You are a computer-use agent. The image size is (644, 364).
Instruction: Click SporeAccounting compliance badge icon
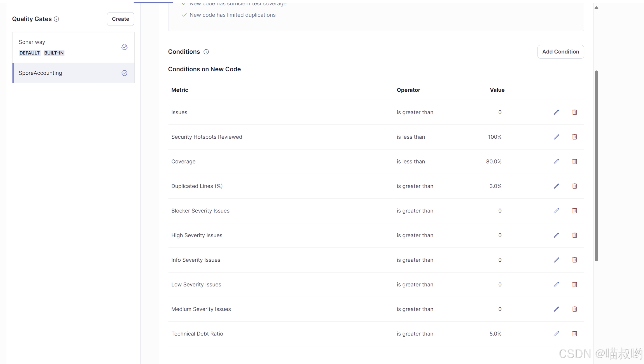coord(124,73)
